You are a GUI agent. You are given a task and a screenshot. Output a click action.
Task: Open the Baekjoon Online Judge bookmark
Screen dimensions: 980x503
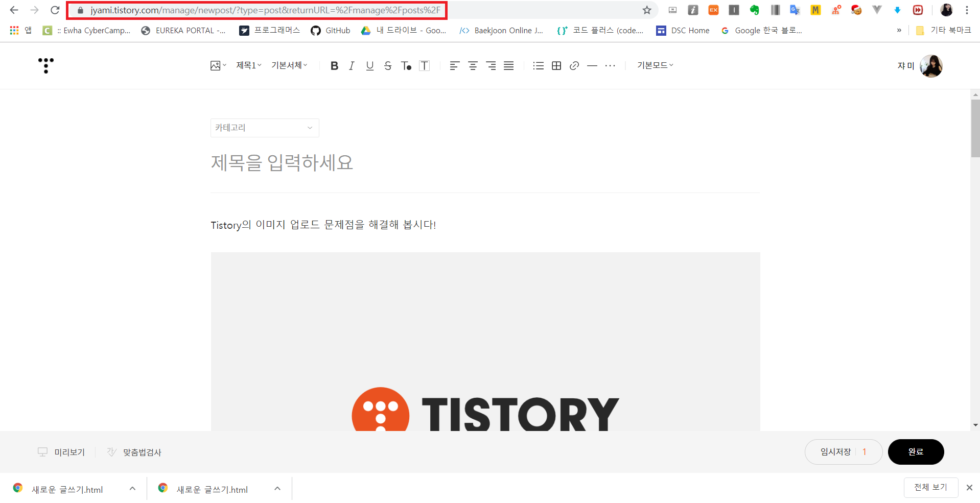point(501,31)
